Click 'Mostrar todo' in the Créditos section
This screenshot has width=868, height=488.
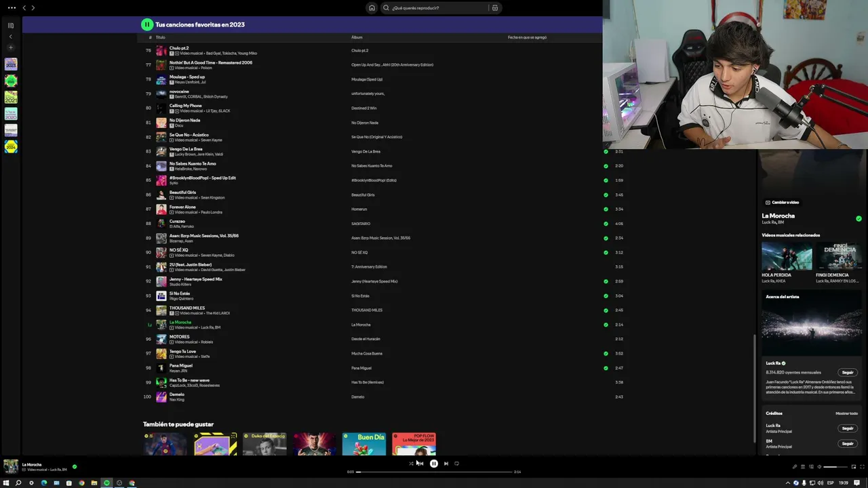point(846,413)
